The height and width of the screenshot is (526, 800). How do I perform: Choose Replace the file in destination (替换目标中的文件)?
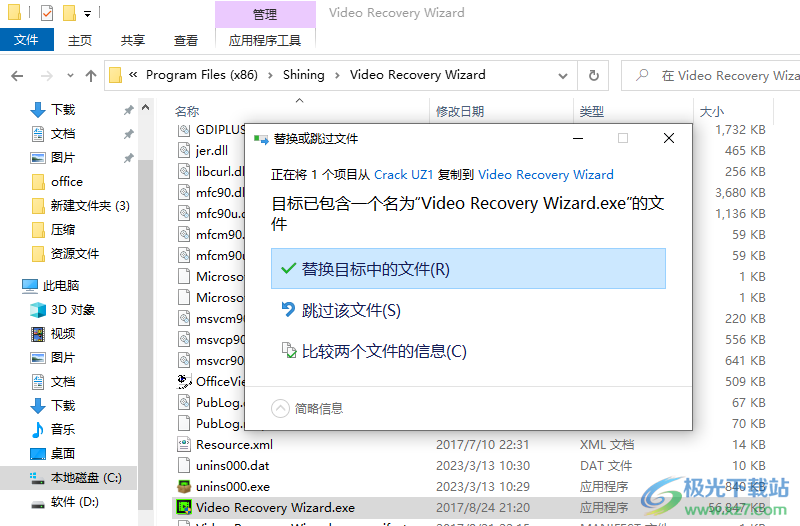(x=468, y=269)
